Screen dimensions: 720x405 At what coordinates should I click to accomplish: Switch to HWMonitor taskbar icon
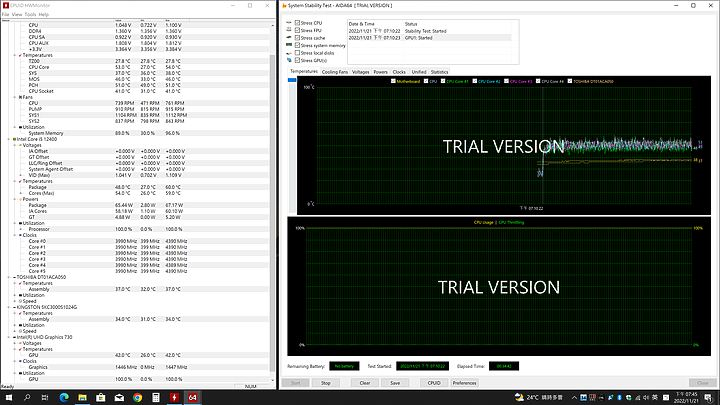[x=174, y=397]
